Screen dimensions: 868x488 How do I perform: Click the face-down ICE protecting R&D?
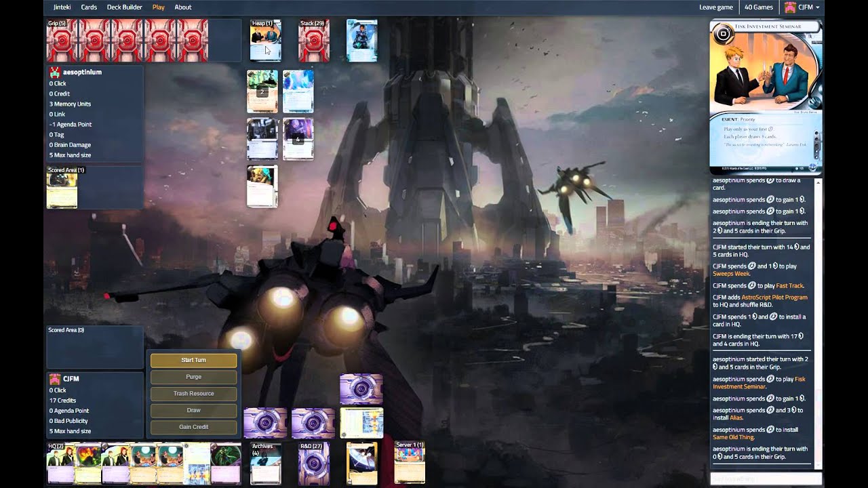tap(313, 423)
